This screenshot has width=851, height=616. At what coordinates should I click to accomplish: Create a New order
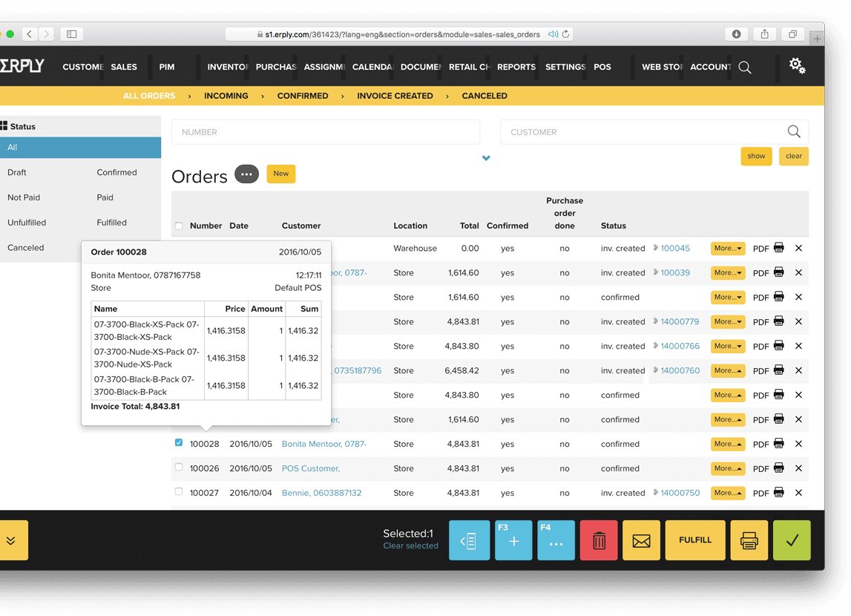tap(281, 174)
